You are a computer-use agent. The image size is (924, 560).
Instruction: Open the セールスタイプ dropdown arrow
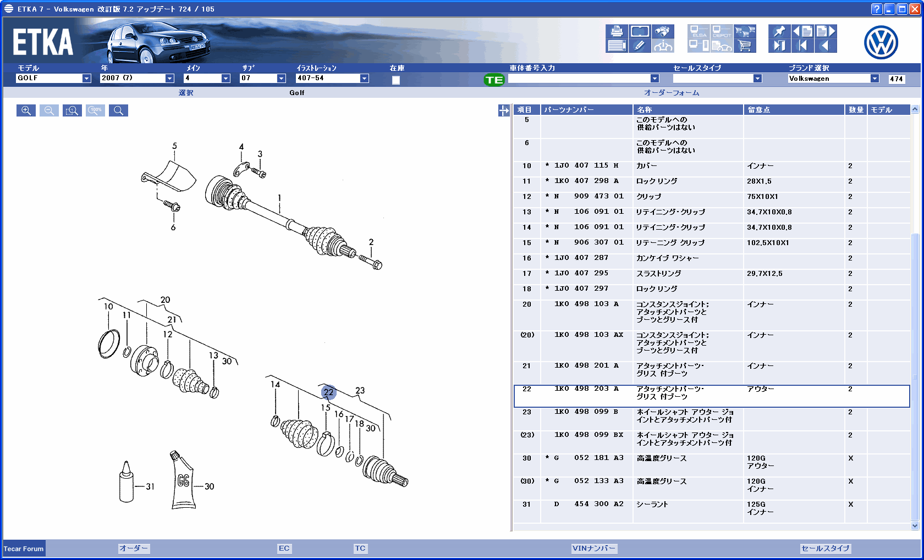pos(757,79)
